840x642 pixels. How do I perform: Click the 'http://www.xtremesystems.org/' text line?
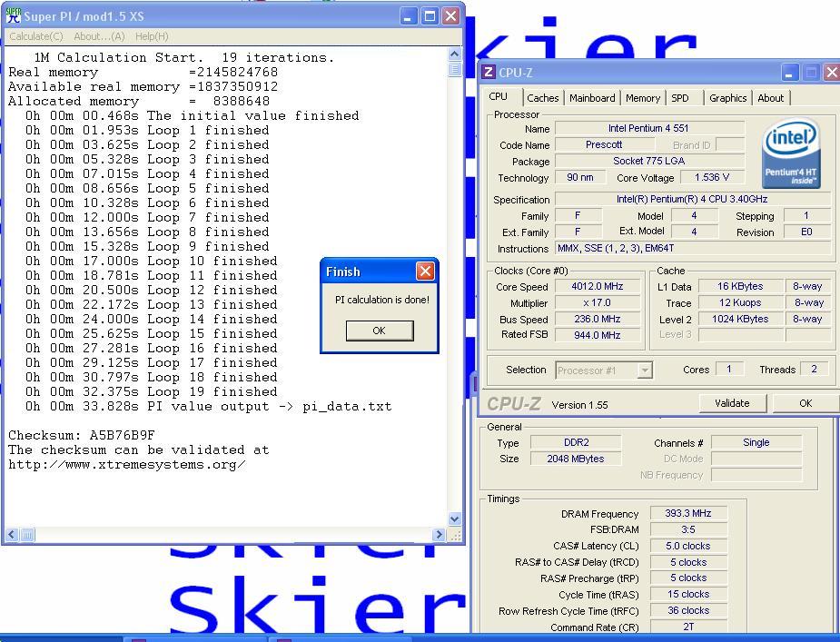pos(127,464)
